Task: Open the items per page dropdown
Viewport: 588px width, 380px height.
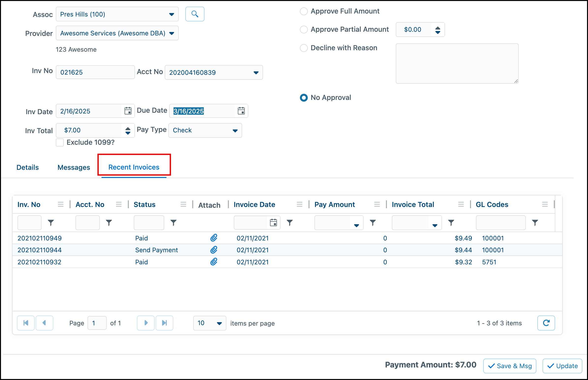Action: 219,323
